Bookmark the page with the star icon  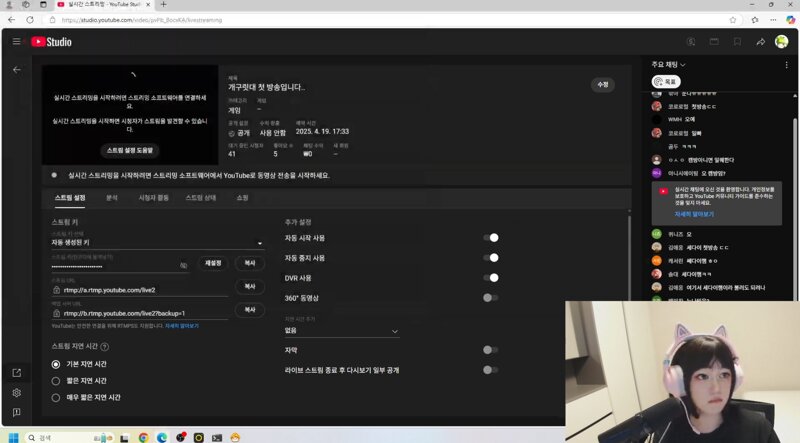pyautogui.click(x=733, y=20)
